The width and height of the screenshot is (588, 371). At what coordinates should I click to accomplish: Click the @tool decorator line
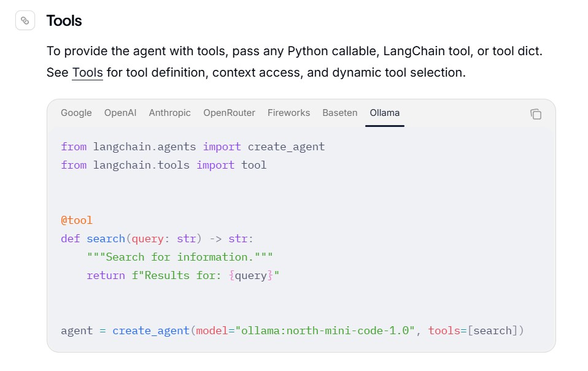[x=77, y=220]
